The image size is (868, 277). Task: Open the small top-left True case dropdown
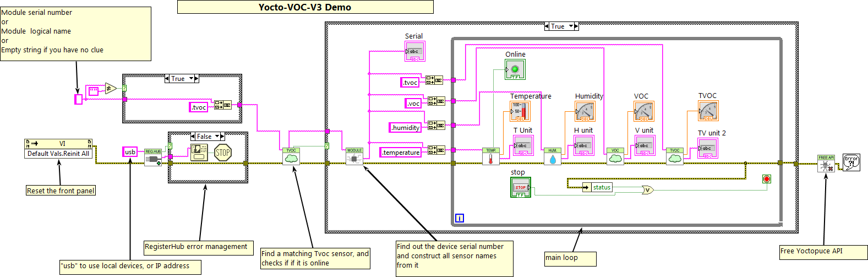[x=192, y=79]
